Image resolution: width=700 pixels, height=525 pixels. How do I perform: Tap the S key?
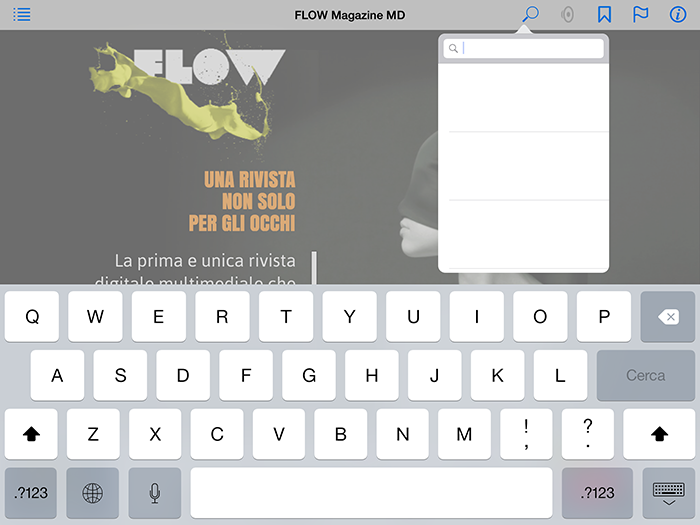point(120,375)
